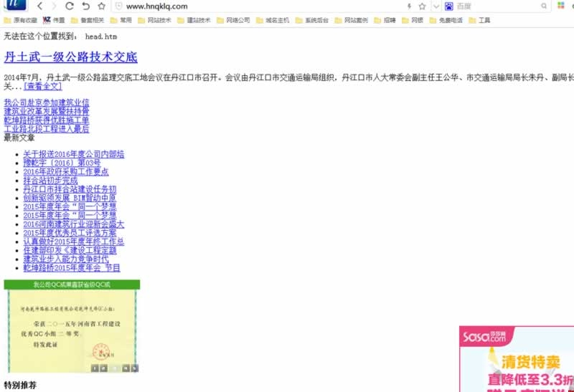Image resolution: width=574 pixels, height=392 pixels.
Task: Click the 百度 search input box
Action: 495,6
